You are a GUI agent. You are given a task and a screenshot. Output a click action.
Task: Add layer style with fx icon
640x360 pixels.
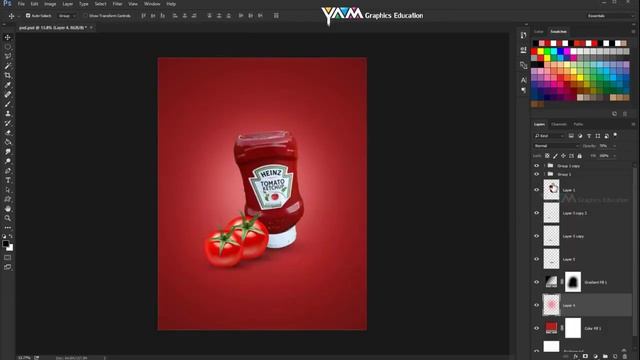pyautogui.click(x=576, y=356)
